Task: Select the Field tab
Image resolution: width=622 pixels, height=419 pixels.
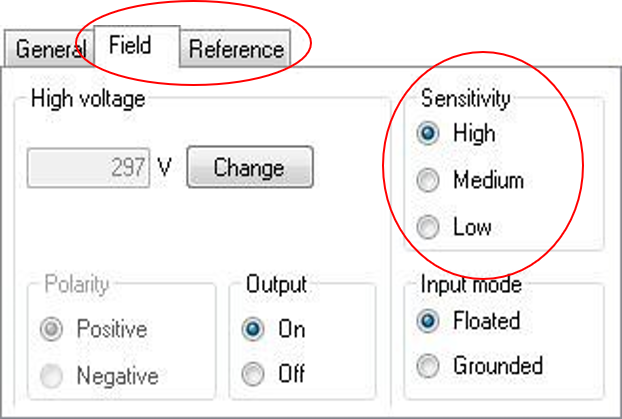Action: [x=130, y=46]
